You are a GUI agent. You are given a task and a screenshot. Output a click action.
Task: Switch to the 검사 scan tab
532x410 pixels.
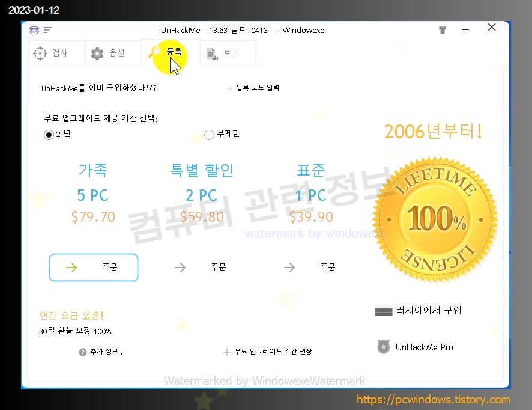pos(56,54)
